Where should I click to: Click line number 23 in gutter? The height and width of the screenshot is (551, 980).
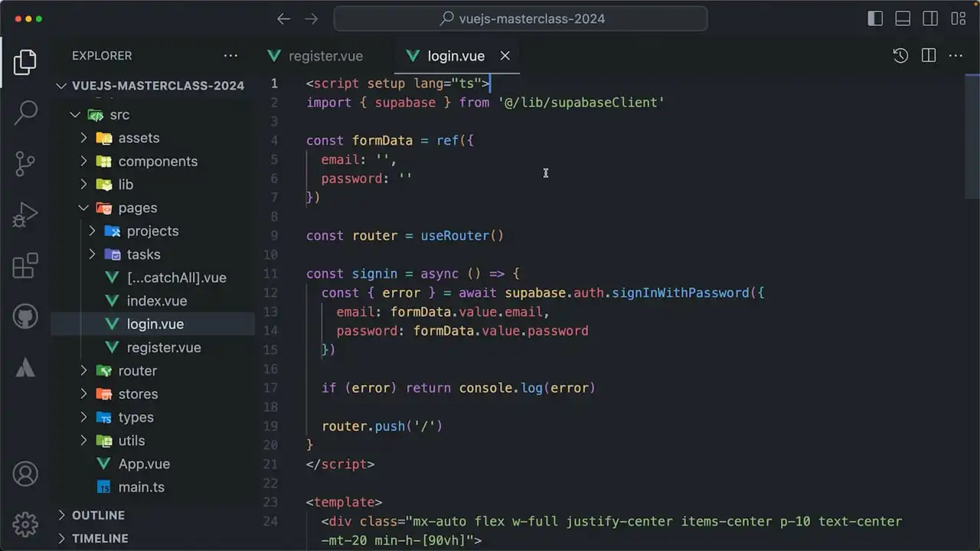tap(270, 502)
